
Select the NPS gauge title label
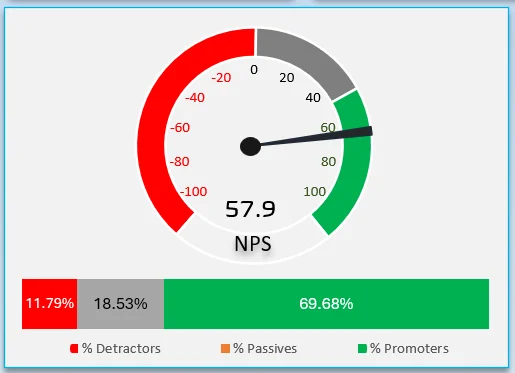coord(253,244)
